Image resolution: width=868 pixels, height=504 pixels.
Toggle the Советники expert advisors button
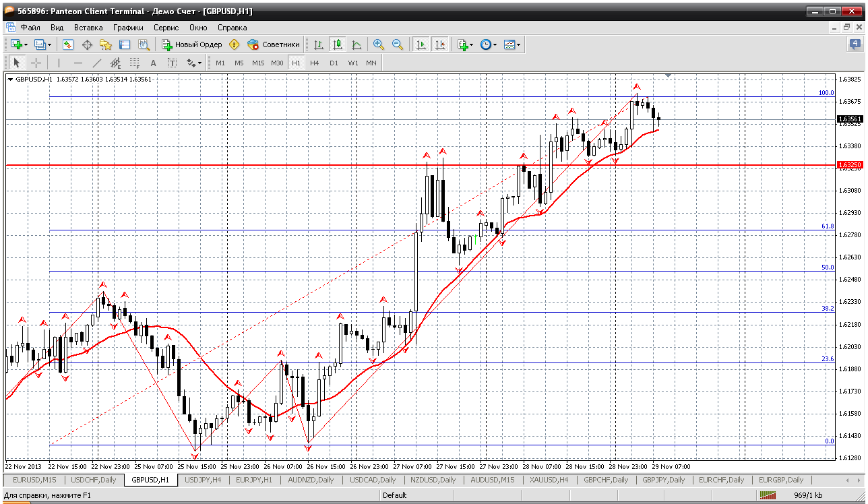click(274, 44)
